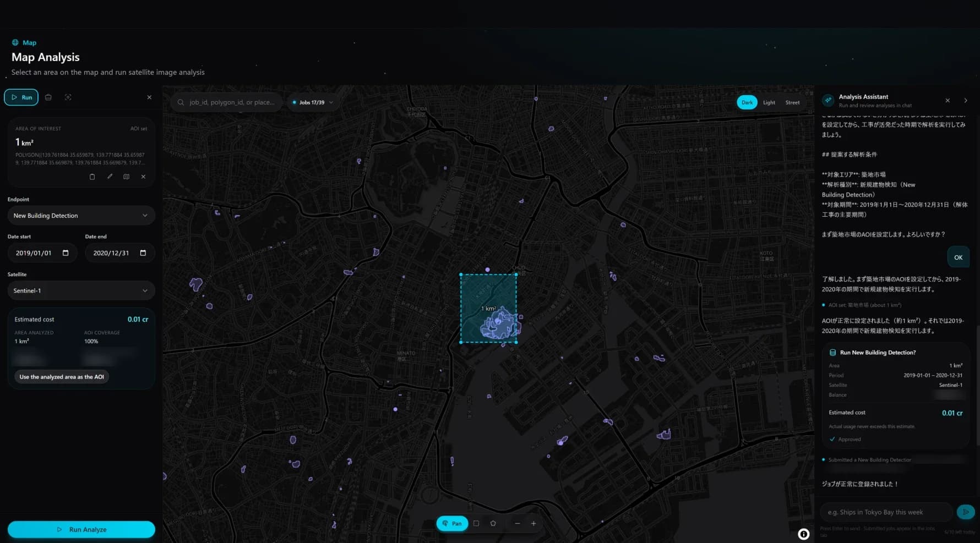Open the Satellite Sentinel-1 dropdown
Image resolution: width=980 pixels, height=543 pixels.
(x=81, y=290)
